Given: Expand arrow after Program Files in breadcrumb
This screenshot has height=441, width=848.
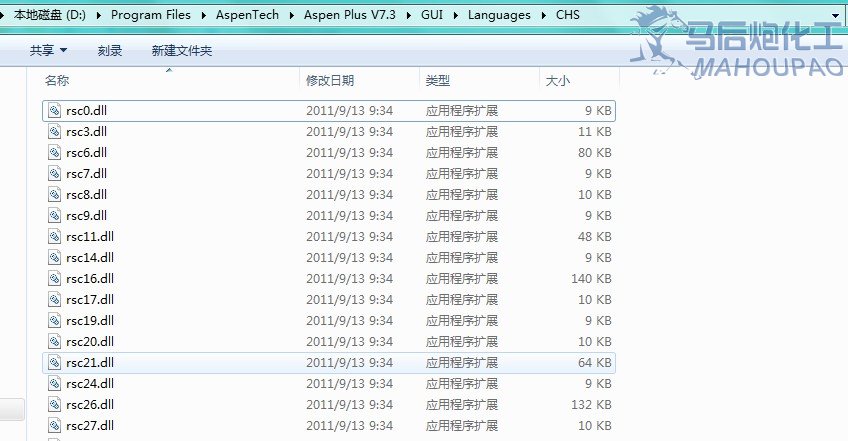Looking at the screenshot, I should (x=203, y=15).
